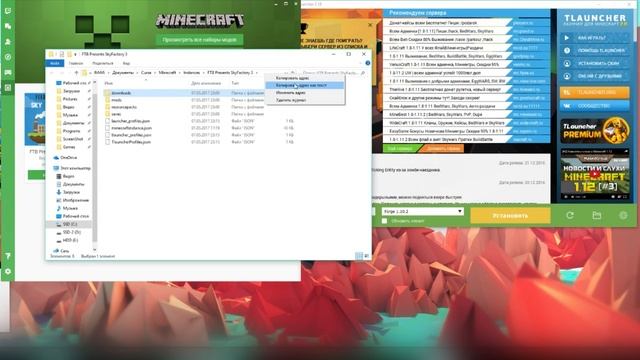
Task: Click the compass discover icon in Curse sidebar
Action: [8, 57]
